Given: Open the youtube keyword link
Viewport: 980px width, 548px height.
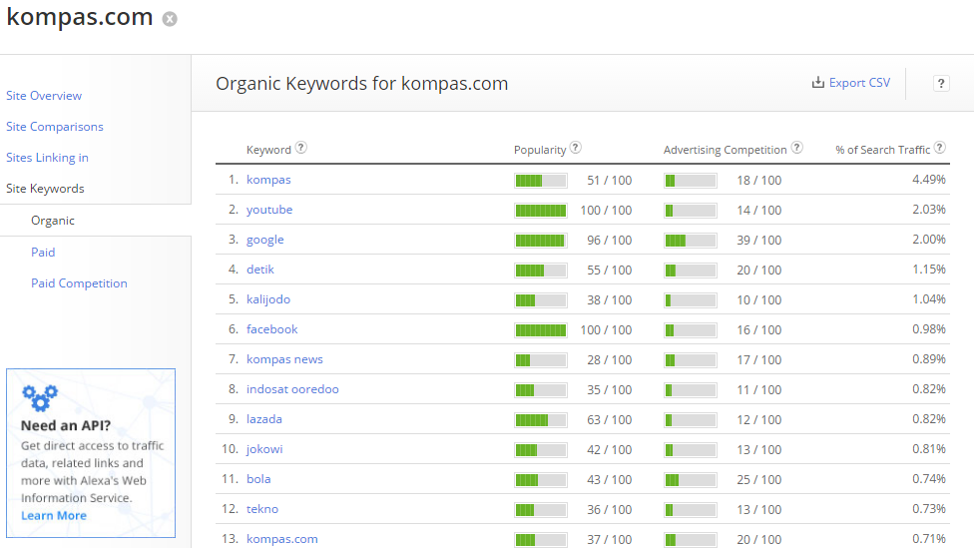Looking at the screenshot, I should 269,210.
